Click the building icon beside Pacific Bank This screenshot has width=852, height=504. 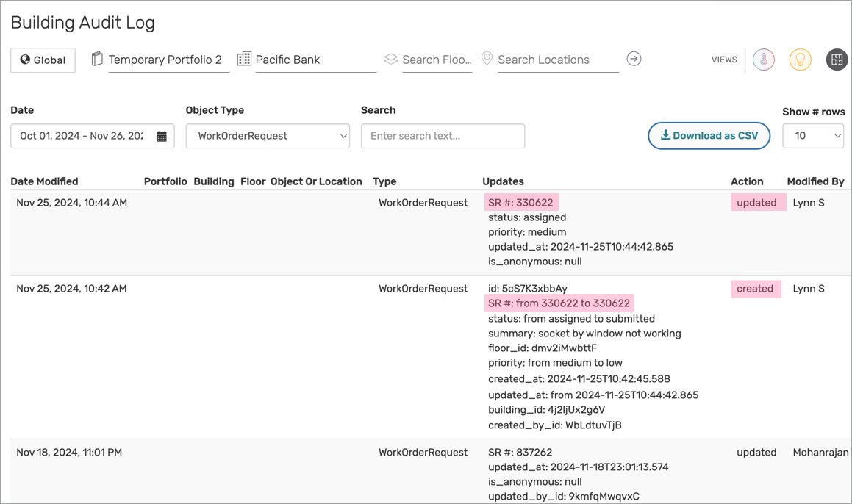[244, 59]
